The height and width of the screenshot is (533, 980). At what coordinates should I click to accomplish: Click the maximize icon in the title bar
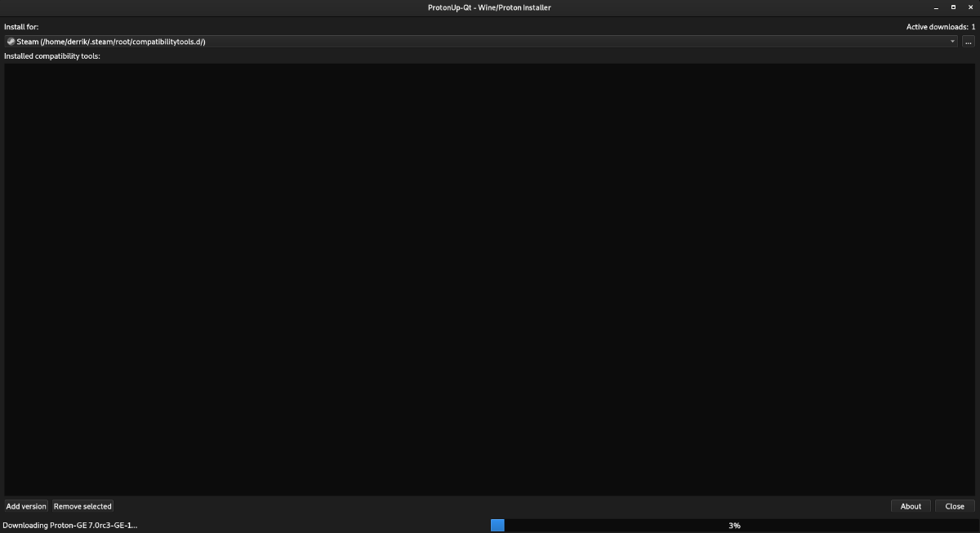pos(953,7)
